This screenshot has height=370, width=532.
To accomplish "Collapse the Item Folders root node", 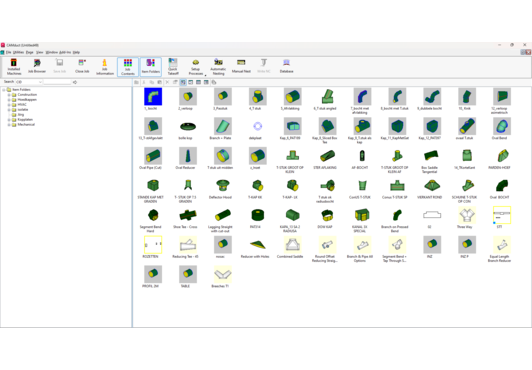I will pos(4,90).
